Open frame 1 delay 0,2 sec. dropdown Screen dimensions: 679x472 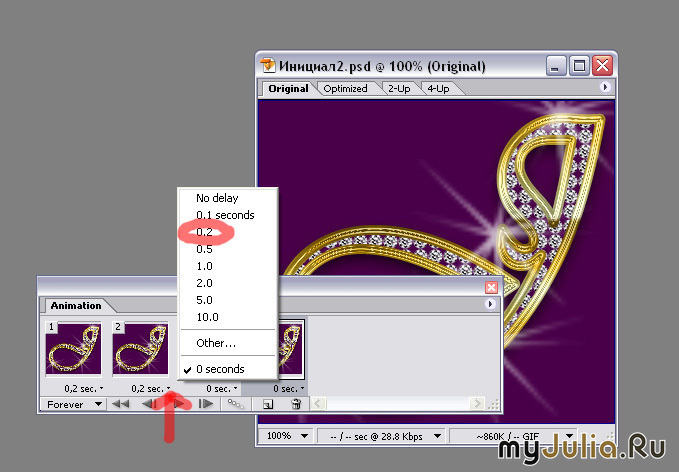(84, 388)
